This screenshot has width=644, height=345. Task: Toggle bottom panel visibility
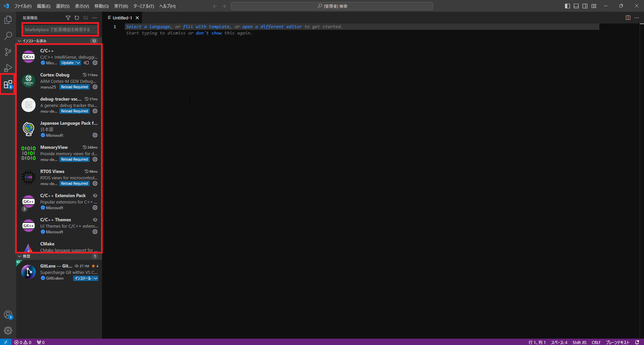576,6
